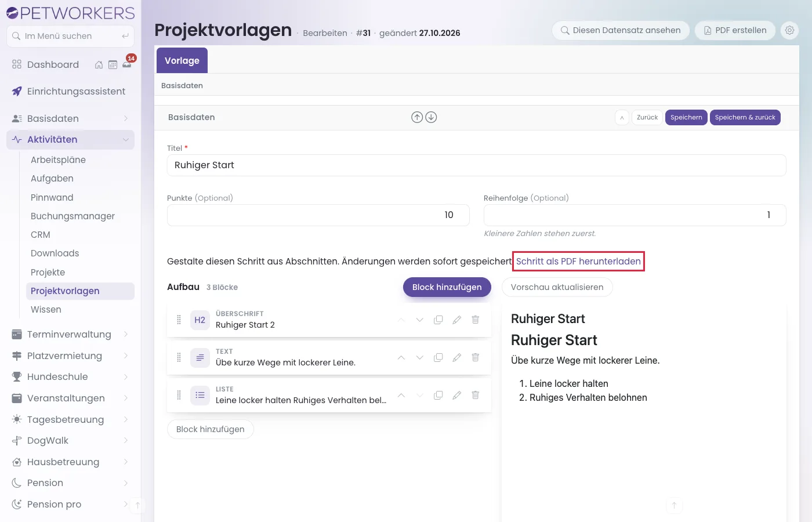Click the round down-arrow icon in Basisdaten bar
Viewport: 812px width, 522px height.
tap(431, 117)
